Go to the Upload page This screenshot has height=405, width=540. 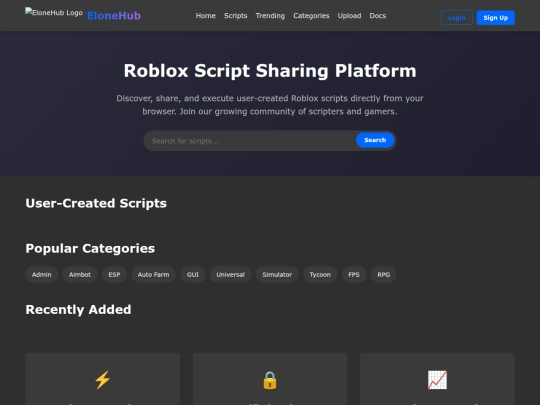[349, 16]
